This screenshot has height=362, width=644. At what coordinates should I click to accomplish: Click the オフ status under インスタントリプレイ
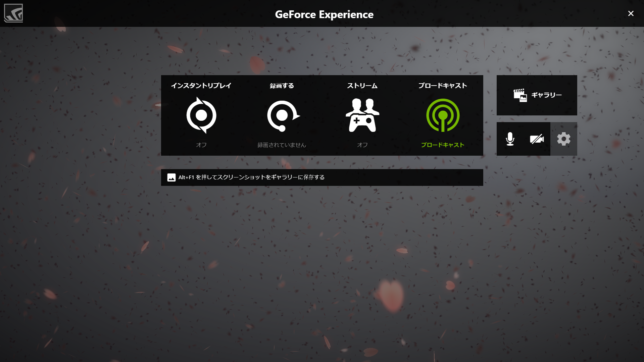pyautogui.click(x=201, y=145)
